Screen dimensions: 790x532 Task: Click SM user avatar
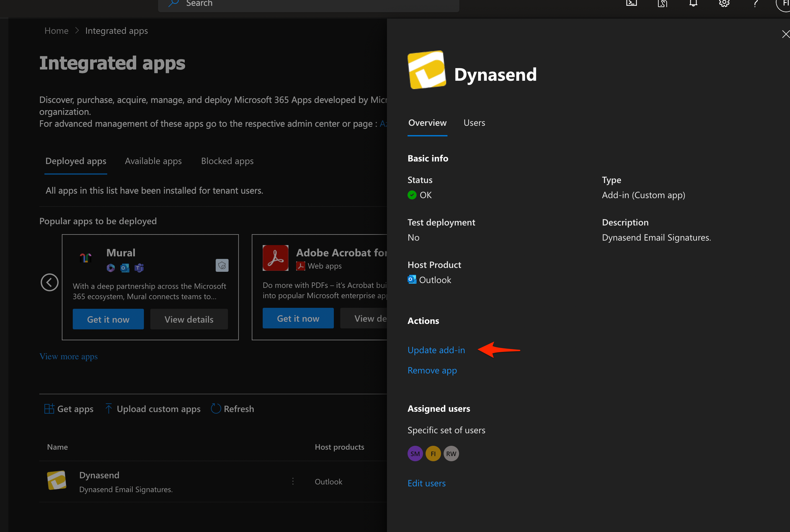click(415, 454)
